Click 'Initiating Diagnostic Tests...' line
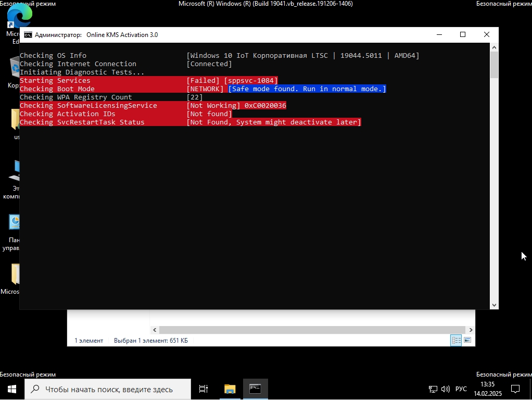The width and height of the screenshot is (532, 400). [82, 72]
